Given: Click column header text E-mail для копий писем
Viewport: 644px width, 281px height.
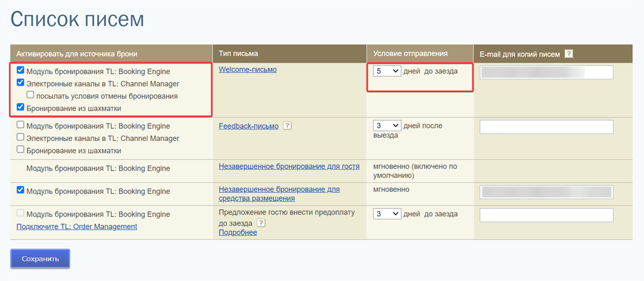Looking at the screenshot, I should pos(520,54).
